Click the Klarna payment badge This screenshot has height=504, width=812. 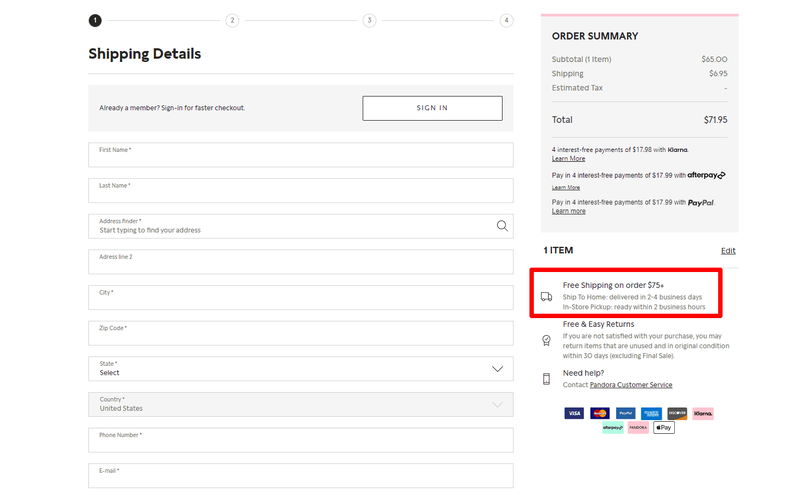click(703, 413)
